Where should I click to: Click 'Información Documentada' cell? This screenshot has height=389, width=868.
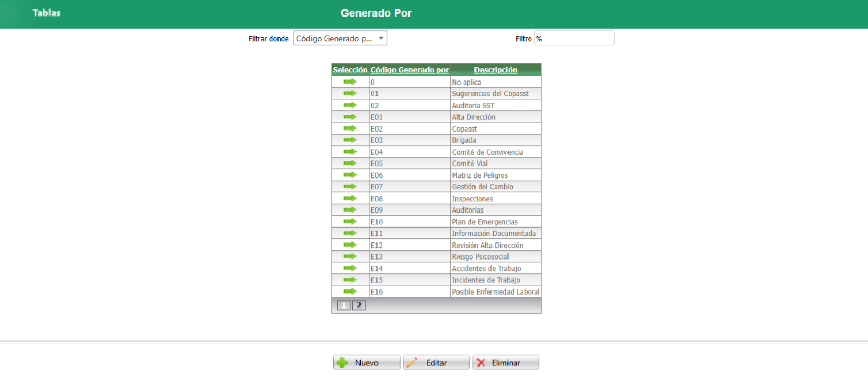point(496,233)
